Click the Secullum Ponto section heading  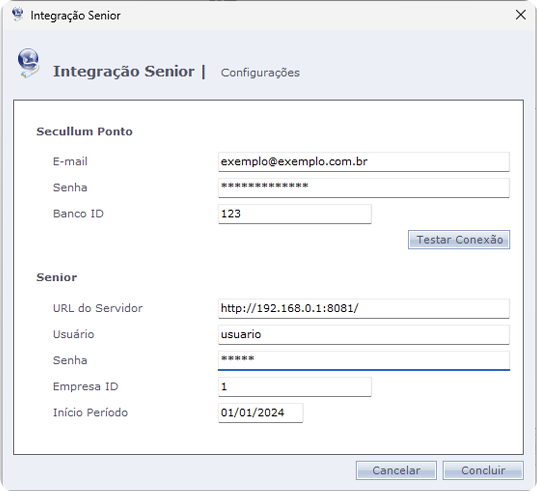click(84, 131)
